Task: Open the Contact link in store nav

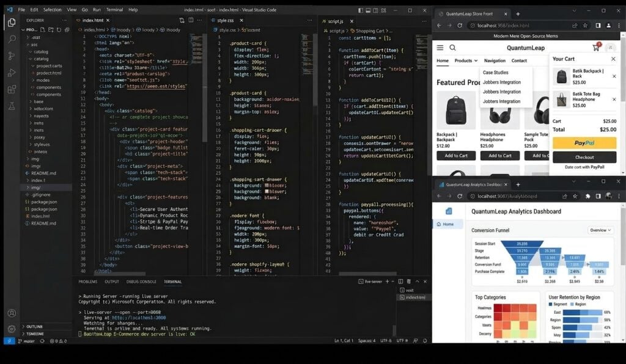Action: (x=519, y=60)
